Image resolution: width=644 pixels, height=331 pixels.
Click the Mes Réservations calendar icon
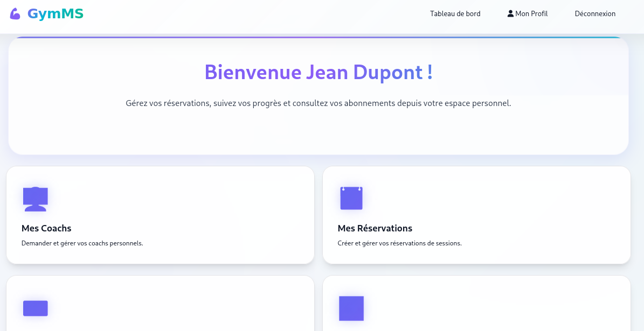tap(351, 198)
